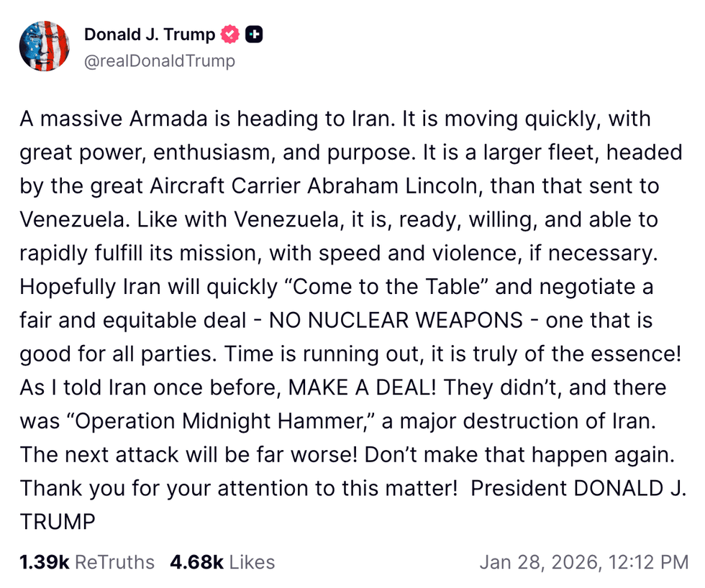Click the @realDonaldTrump username handle

160,61
